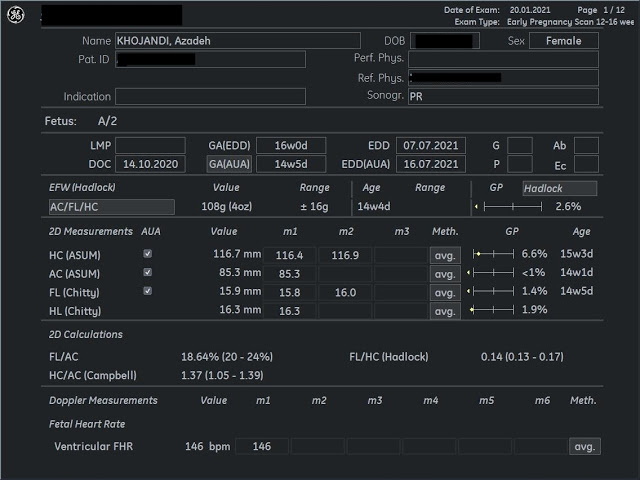Click the EFW growth percentile bar 2.6%
This screenshot has width=640, height=480.
[x=509, y=207]
